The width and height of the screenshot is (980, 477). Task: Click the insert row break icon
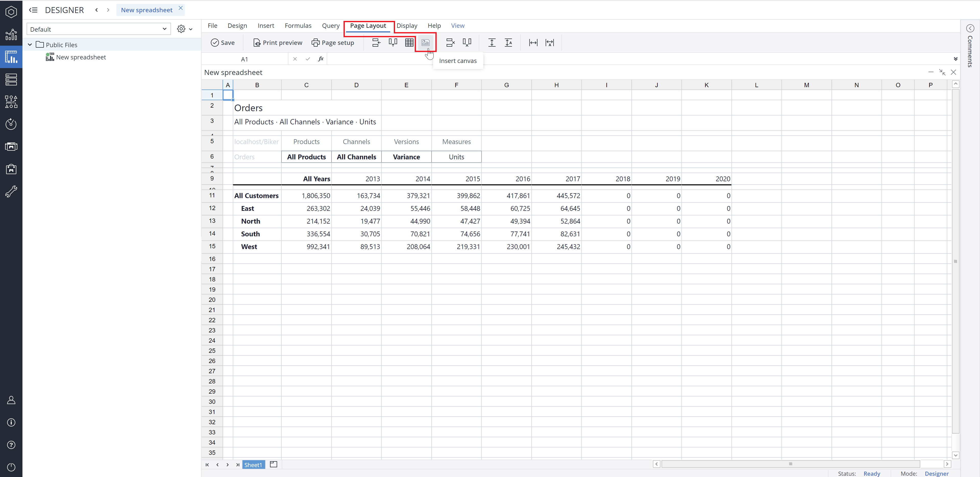[376, 43]
